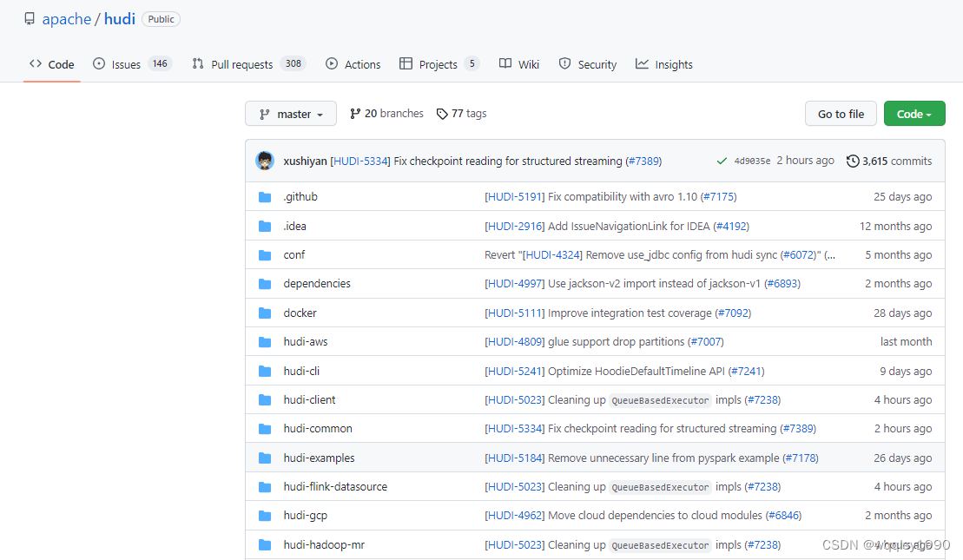This screenshot has width=963, height=560.
Task: Click the folder icon for conf
Action: click(x=265, y=255)
